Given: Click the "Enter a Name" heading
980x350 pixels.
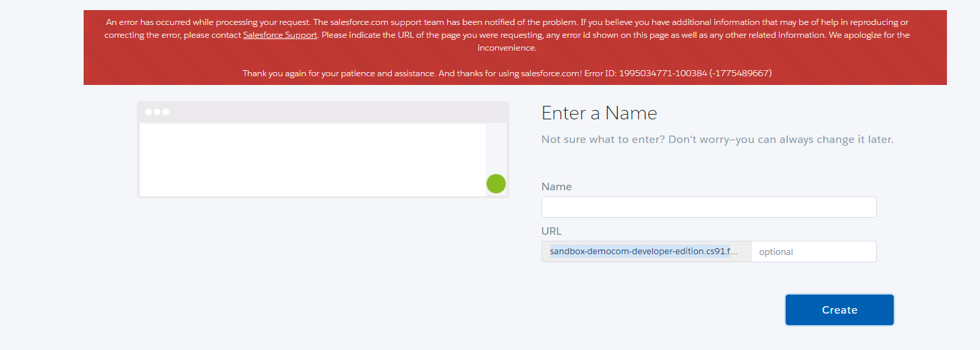Looking at the screenshot, I should [x=599, y=113].
